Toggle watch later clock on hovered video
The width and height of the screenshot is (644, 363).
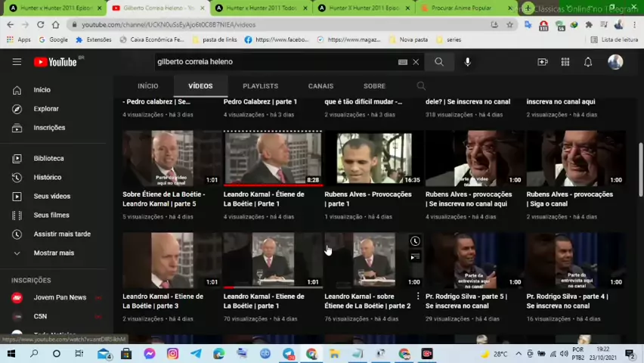click(x=415, y=241)
